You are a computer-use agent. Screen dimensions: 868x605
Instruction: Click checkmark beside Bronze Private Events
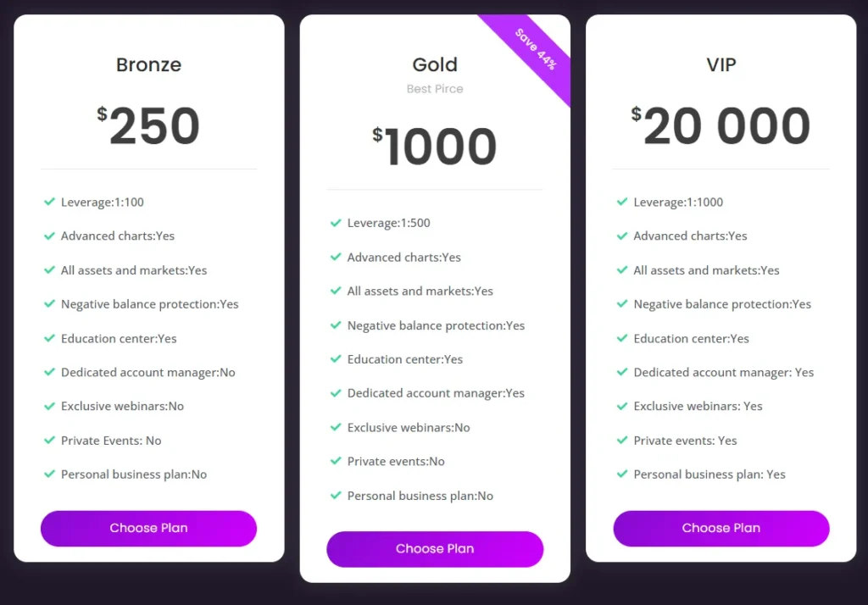coord(49,441)
